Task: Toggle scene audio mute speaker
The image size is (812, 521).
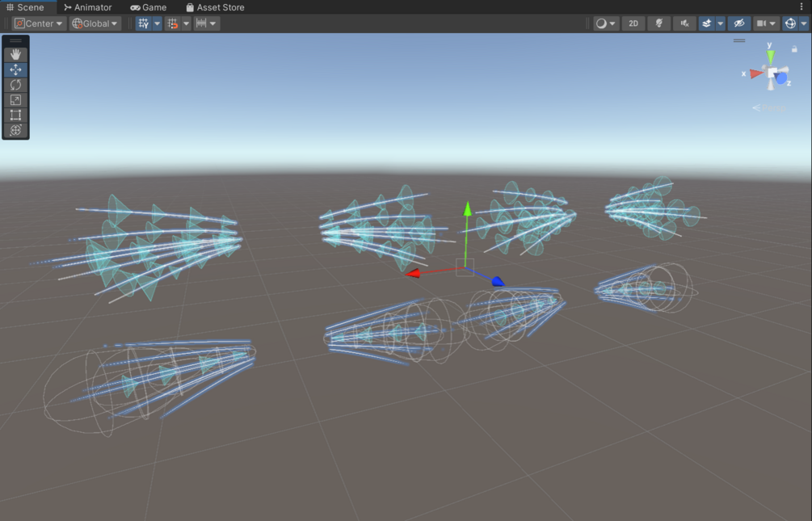Action: (684, 23)
